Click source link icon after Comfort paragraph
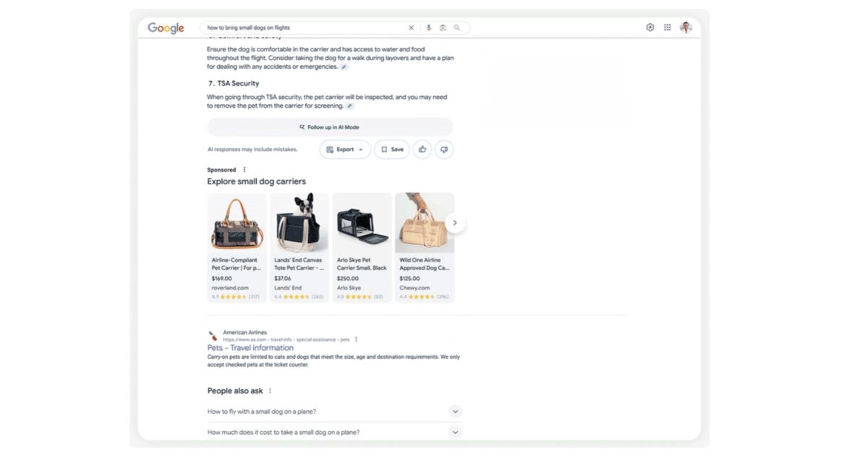 [344, 67]
